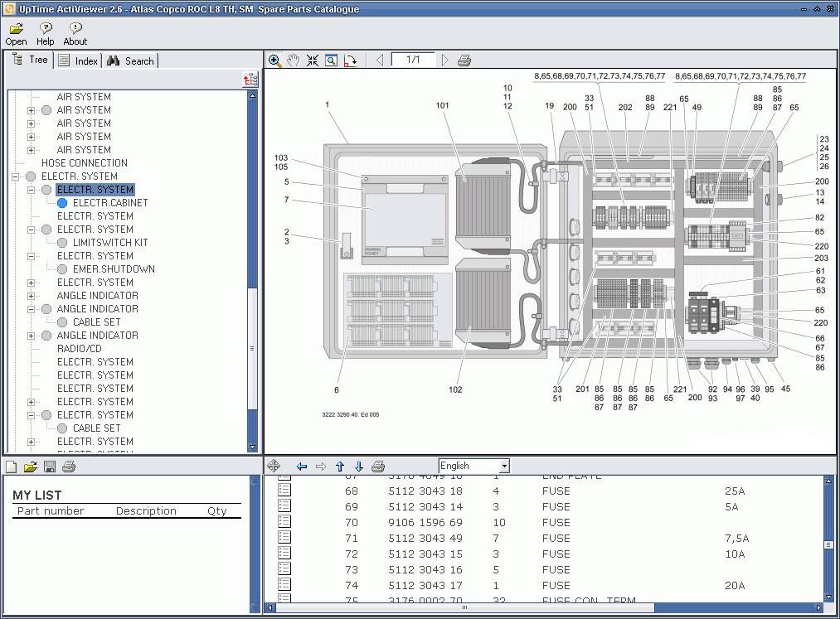The image size is (840, 619).
Task: Collapse ANGLE INDICATOR above CABLE SET
Action: [x=31, y=310]
